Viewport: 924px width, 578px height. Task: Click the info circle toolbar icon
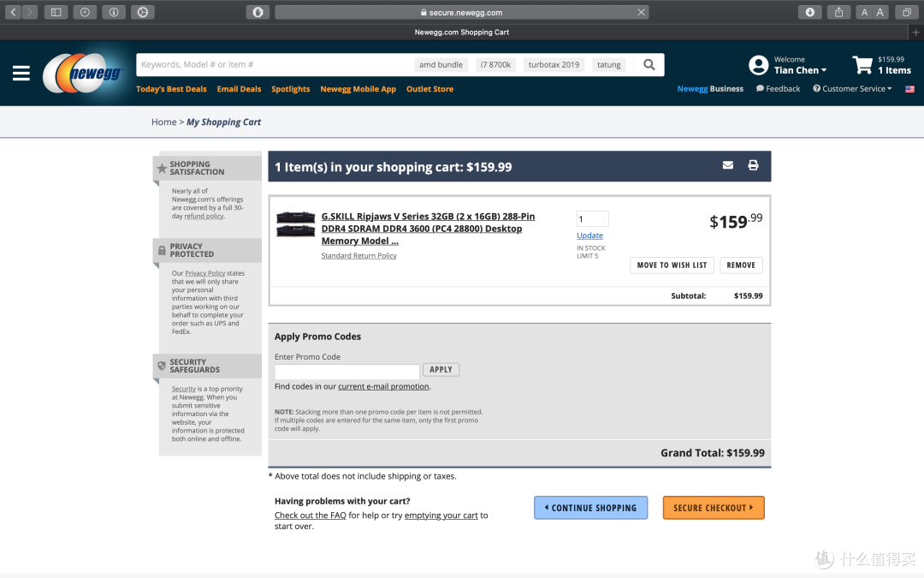[114, 12]
